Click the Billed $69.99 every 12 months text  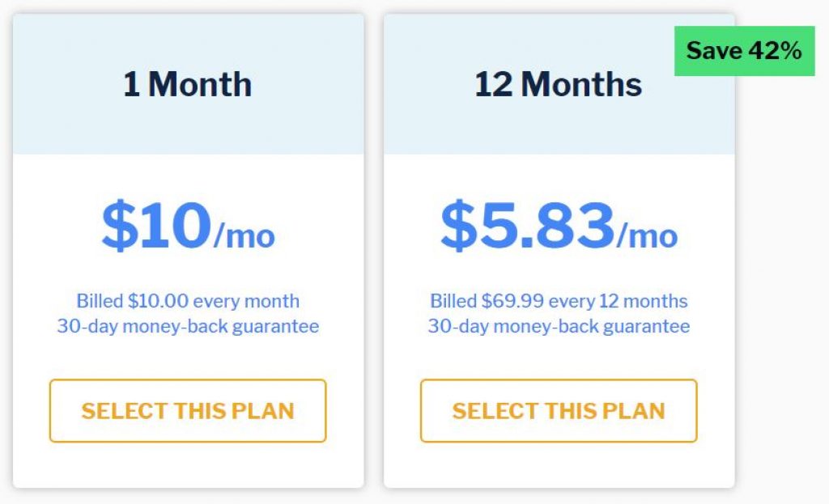click(559, 301)
